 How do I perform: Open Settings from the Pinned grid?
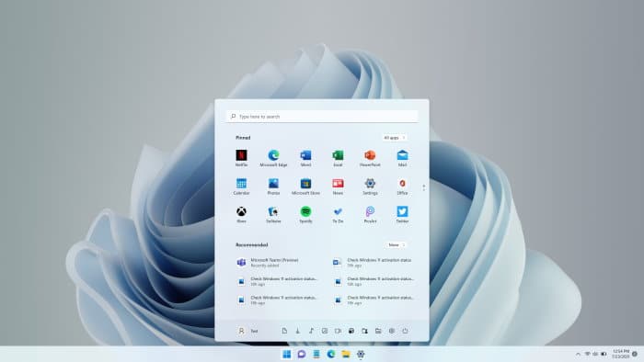point(370,187)
